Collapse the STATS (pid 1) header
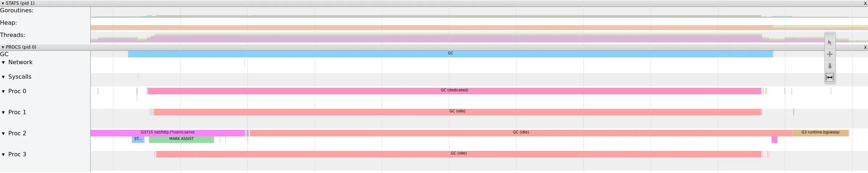Viewport: 868px width, 173px height. point(3,3)
